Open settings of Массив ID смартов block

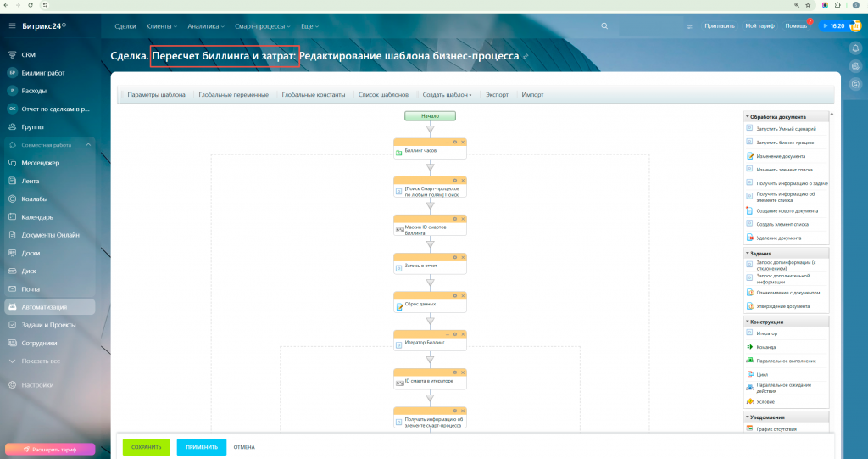[455, 218]
